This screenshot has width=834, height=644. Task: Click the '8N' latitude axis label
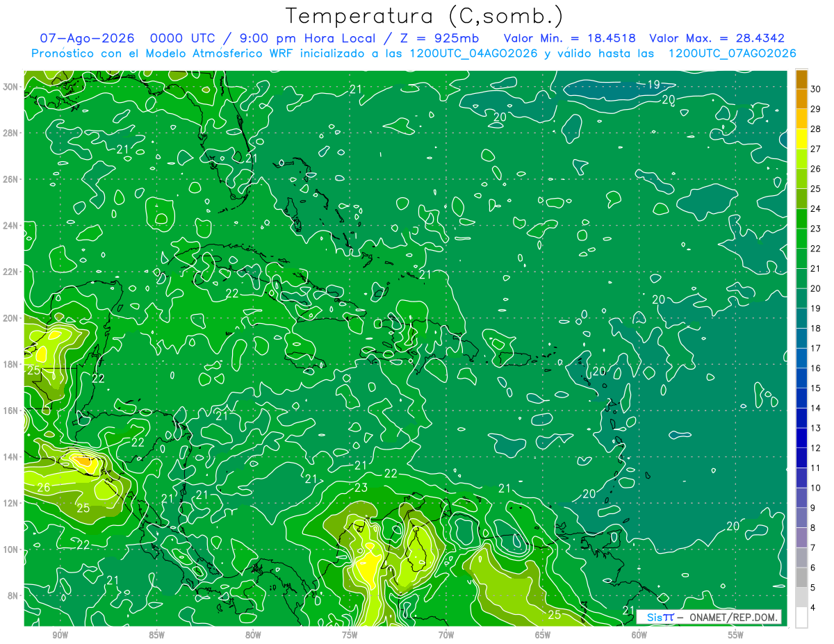point(13,595)
